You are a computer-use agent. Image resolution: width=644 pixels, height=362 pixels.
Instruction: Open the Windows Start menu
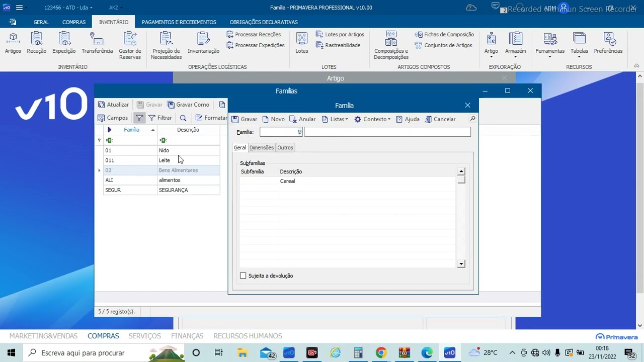[x=11, y=352]
